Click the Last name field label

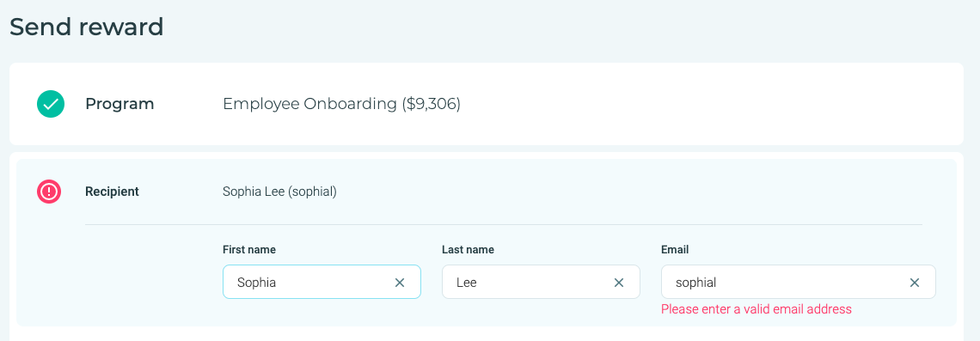pos(468,250)
